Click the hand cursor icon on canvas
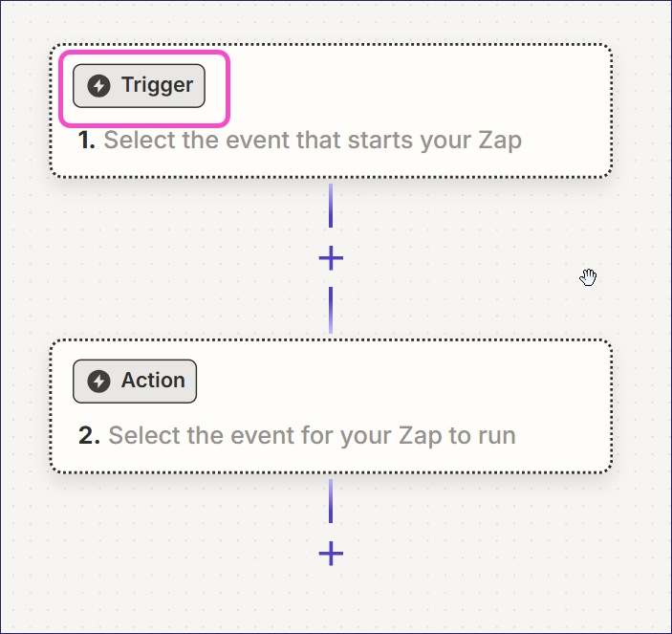This screenshot has width=672, height=634. point(588,277)
